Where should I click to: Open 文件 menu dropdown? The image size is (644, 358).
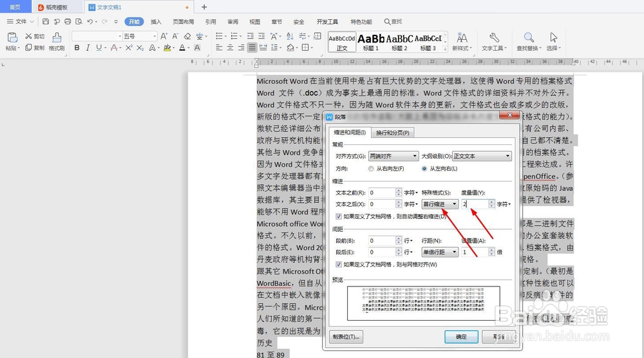click(x=20, y=21)
